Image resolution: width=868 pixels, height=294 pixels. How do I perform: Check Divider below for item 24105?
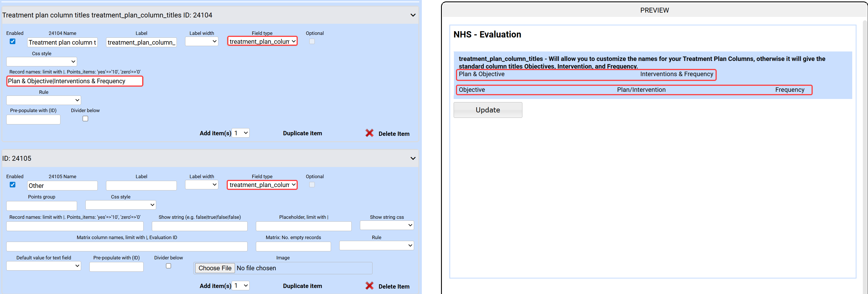pyautogui.click(x=168, y=266)
